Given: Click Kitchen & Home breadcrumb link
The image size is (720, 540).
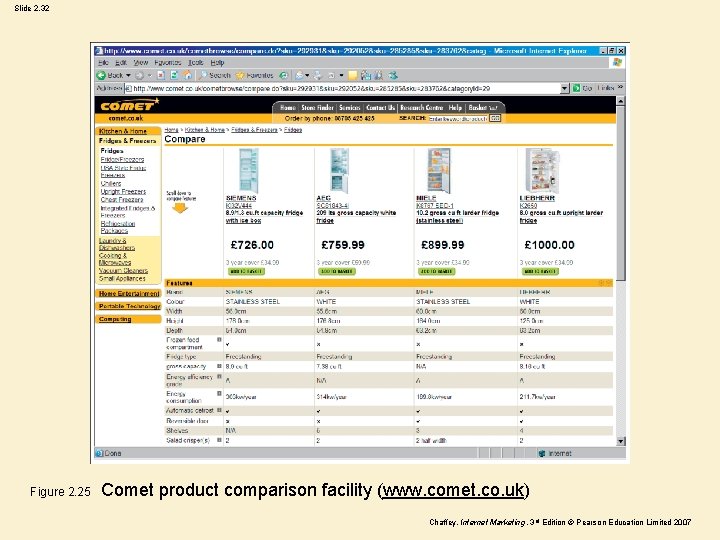Looking at the screenshot, I should (x=205, y=130).
